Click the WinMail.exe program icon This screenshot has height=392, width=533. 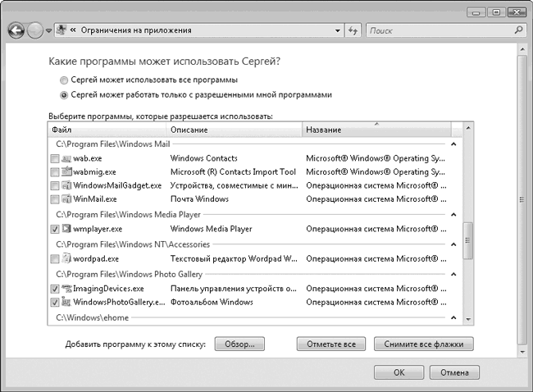(x=66, y=199)
